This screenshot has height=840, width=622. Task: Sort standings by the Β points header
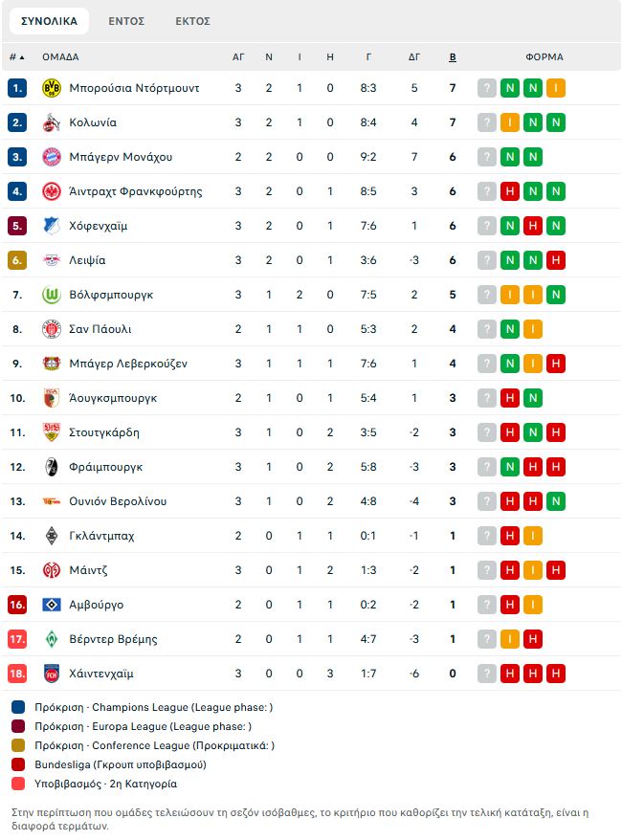pyautogui.click(x=453, y=56)
